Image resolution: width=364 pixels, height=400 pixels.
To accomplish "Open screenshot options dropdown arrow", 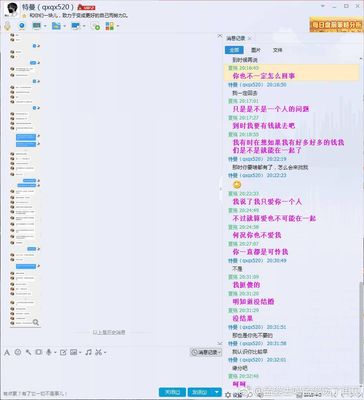I will click(105, 352).
